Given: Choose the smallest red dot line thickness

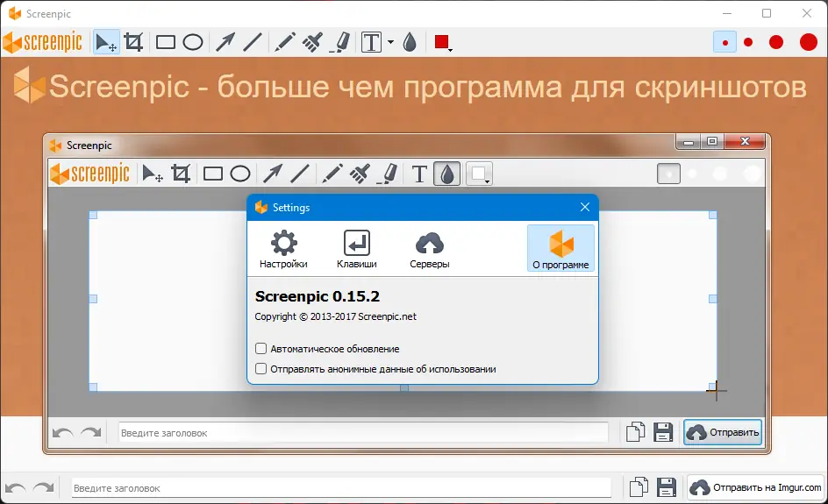Looking at the screenshot, I should (x=725, y=42).
